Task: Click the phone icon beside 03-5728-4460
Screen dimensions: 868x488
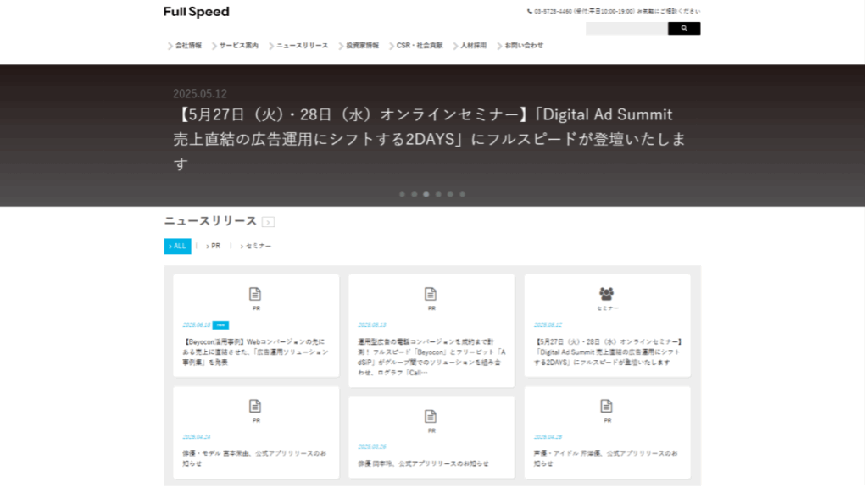Action: click(529, 11)
